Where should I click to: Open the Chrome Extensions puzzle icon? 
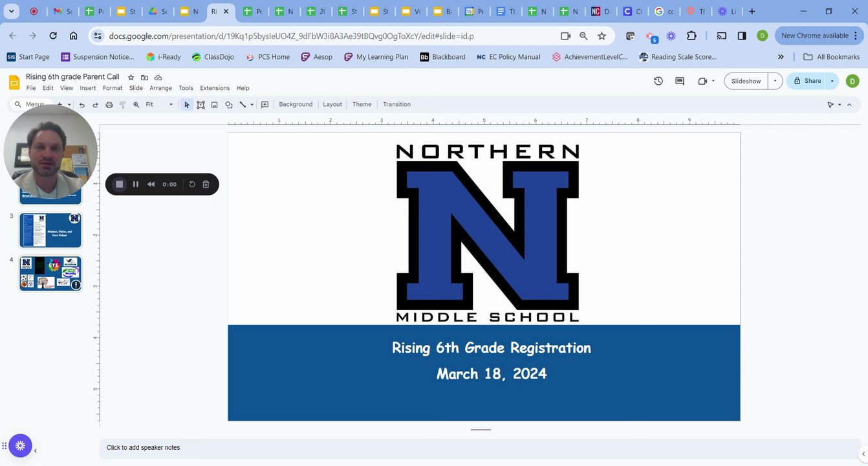pos(691,36)
